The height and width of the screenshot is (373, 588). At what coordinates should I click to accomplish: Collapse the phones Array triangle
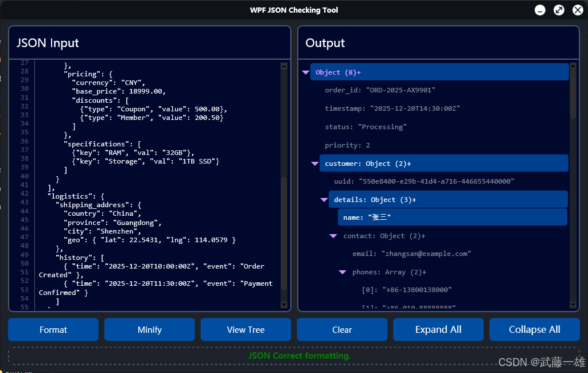[342, 272]
